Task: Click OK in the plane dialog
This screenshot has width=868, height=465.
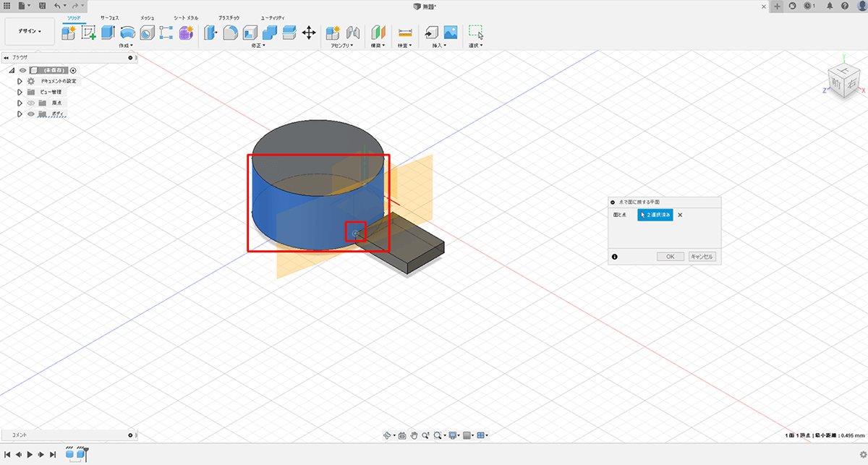Action: point(671,257)
